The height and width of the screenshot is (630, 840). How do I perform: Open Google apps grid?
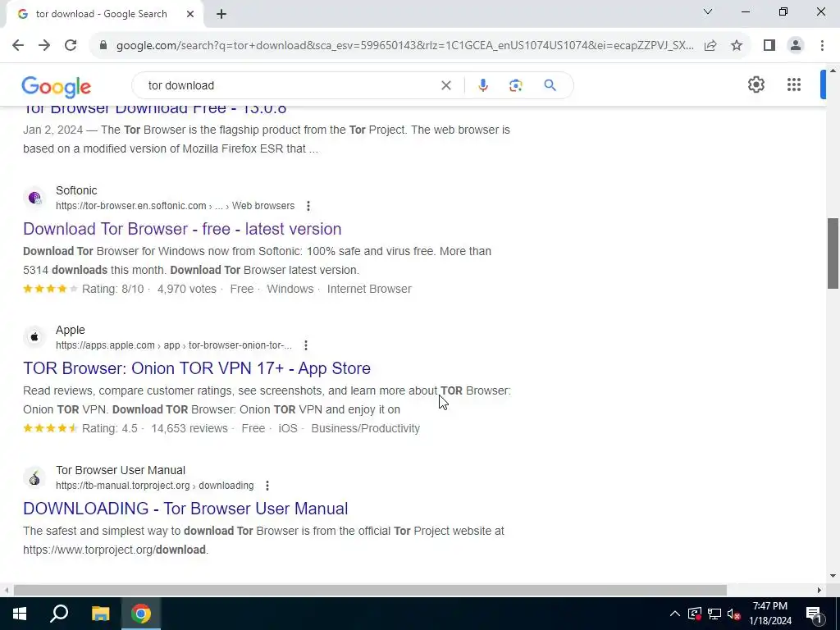[x=794, y=84]
